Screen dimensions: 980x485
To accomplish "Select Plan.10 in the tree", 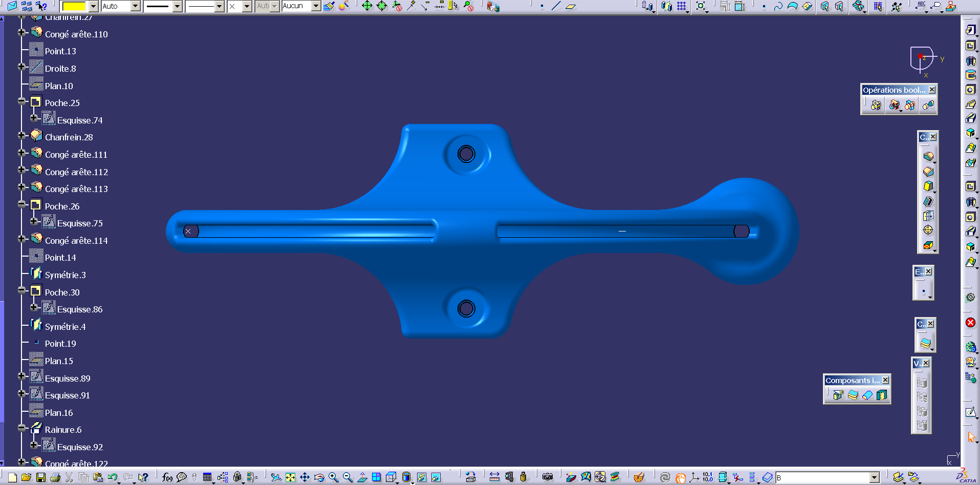I will point(59,86).
